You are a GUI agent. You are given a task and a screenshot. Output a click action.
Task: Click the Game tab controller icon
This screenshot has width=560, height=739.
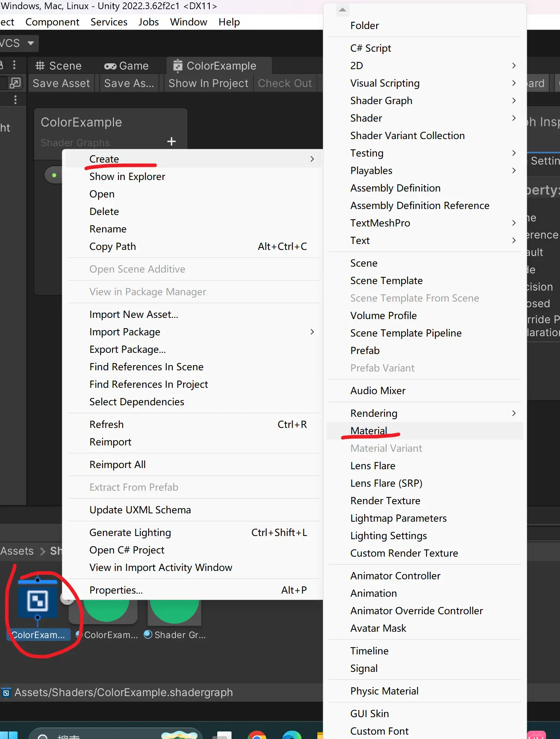pyautogui.click(x=110, y=66)
